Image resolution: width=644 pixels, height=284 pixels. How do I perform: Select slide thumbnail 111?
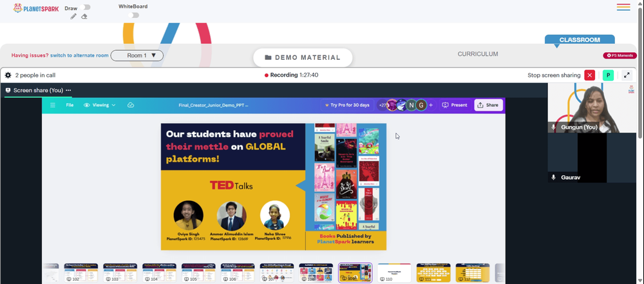click(x=433, y=272)
